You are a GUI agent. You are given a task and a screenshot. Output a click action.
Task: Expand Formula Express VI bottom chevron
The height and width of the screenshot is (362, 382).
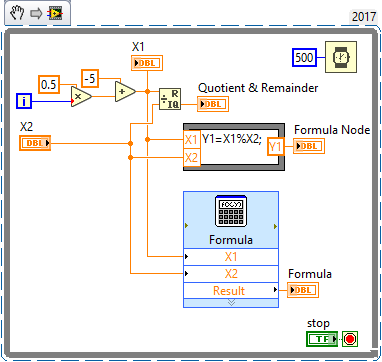[231, 302]
